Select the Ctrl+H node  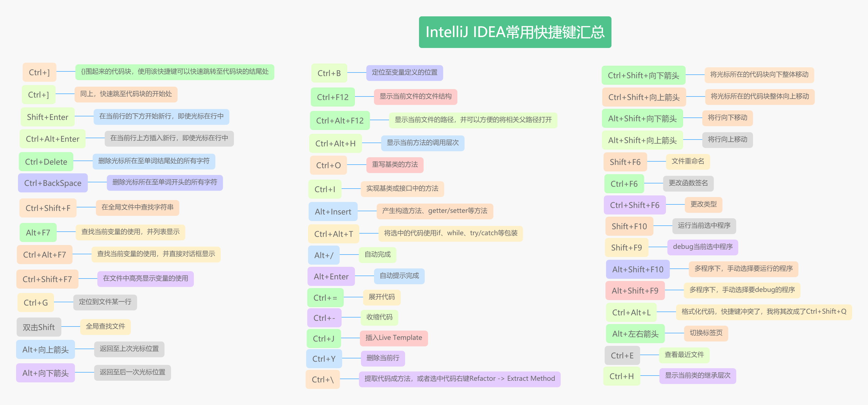click(x=622, y=376)
